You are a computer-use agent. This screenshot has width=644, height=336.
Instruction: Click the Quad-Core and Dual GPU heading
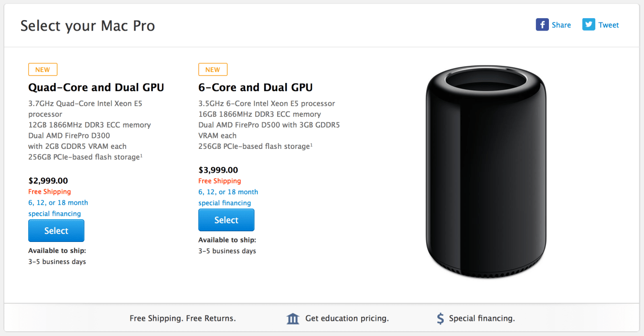point(96,88)
